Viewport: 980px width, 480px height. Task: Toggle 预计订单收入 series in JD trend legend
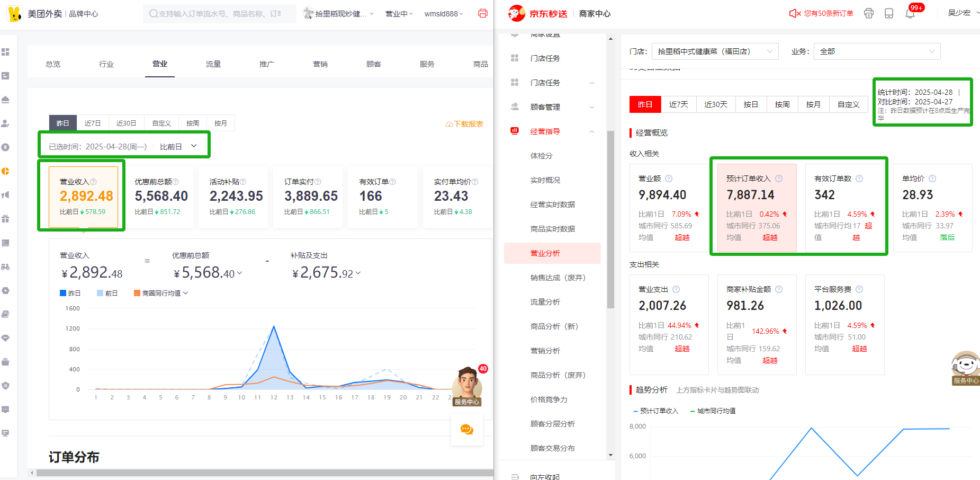point(655,411)
